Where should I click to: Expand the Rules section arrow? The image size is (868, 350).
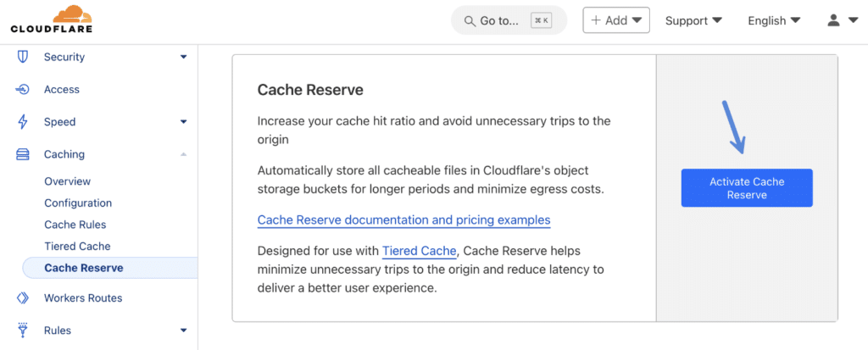coord(183,331)
